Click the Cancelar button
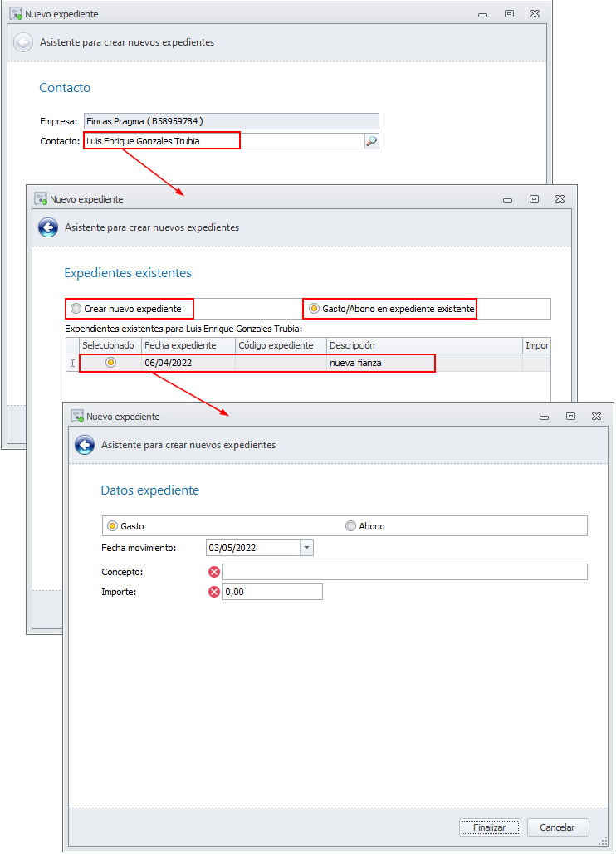 coord(558,827)
